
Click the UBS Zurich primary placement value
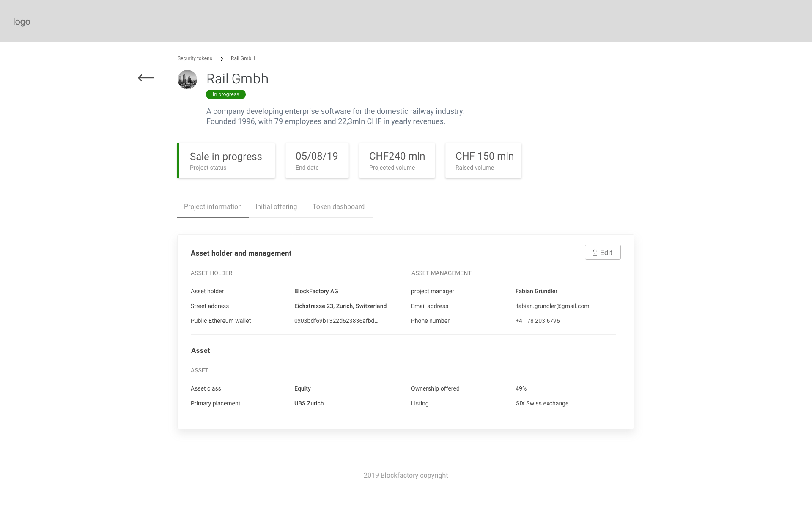click(x=309, y=403)
